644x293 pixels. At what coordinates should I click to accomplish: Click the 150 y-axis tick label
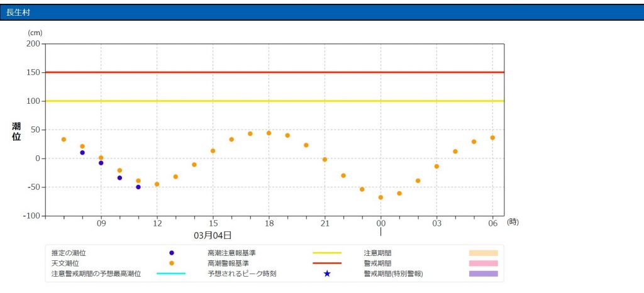point(35,73)
